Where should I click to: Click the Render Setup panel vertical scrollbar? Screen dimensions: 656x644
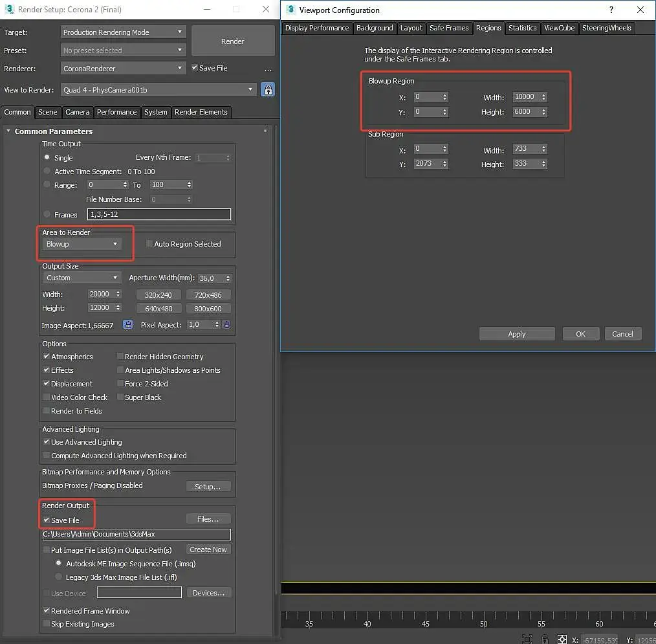(x=276, y=360)
